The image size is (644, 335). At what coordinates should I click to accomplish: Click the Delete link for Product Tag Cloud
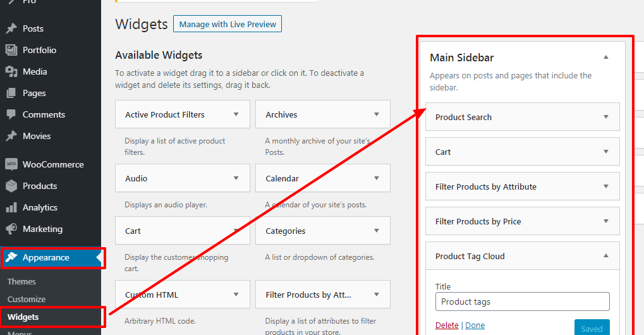tap(447, 325)
